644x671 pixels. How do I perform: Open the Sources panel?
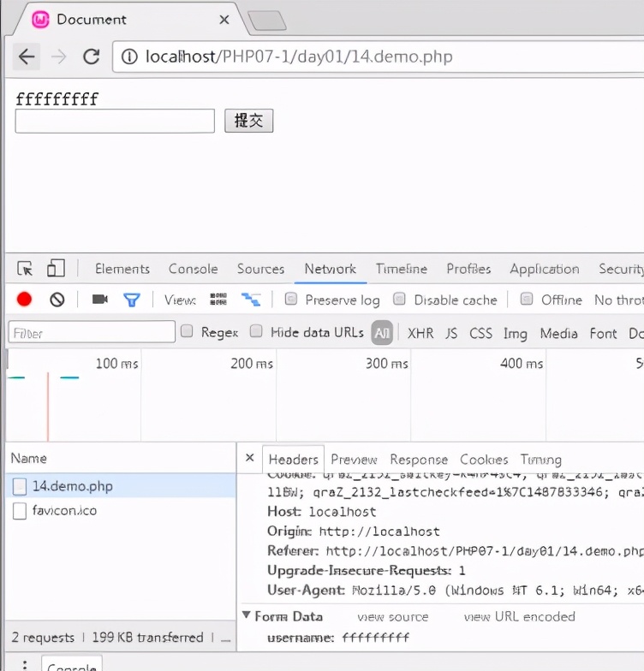pos(260,269)
